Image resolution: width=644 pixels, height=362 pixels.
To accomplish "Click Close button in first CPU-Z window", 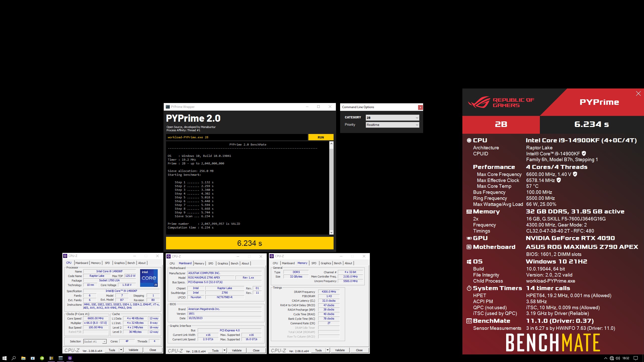I will [153, 350].
